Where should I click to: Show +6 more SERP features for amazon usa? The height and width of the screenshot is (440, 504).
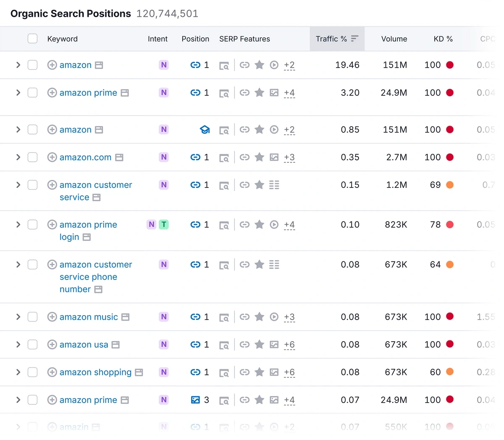tap(289, 345)
